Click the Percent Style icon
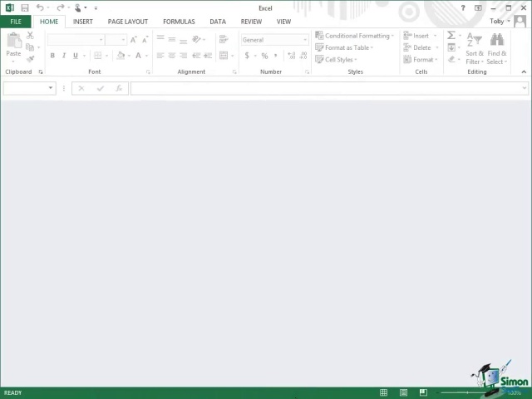532x399 pixels. (x=264, y=56)
